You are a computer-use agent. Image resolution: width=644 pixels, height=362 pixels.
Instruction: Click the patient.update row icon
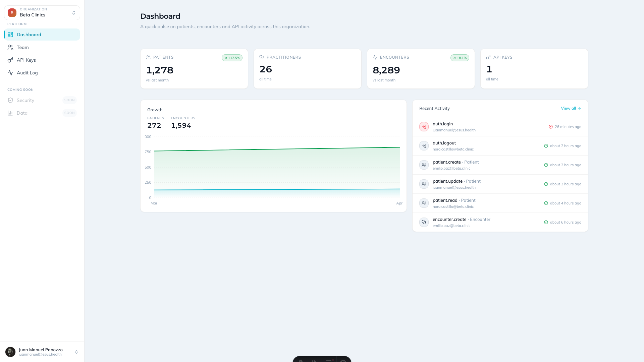pos(424,184)
